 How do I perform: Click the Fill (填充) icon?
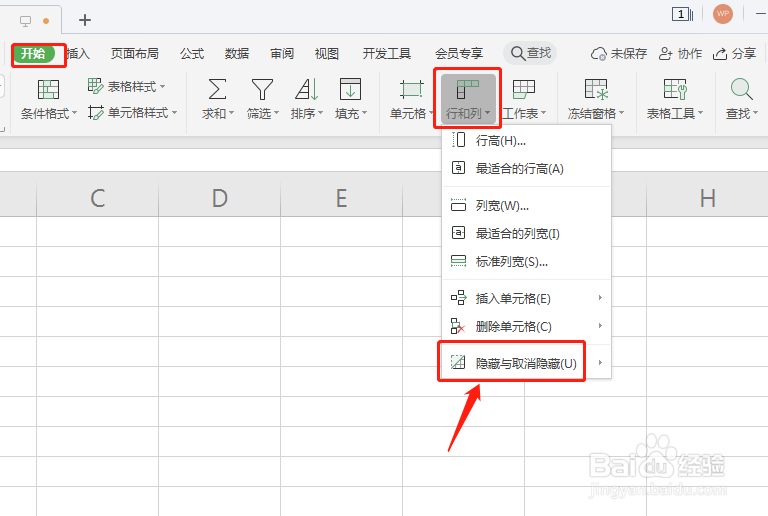(350, 90)
